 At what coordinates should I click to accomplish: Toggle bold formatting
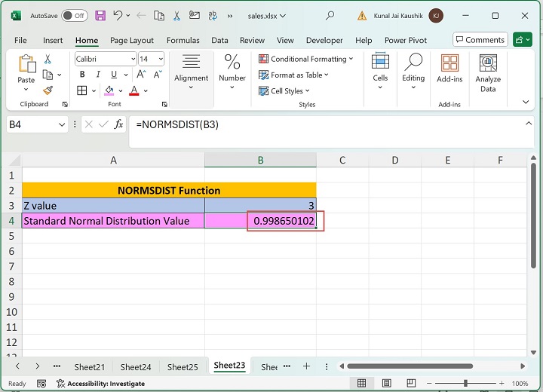[82, 75]
